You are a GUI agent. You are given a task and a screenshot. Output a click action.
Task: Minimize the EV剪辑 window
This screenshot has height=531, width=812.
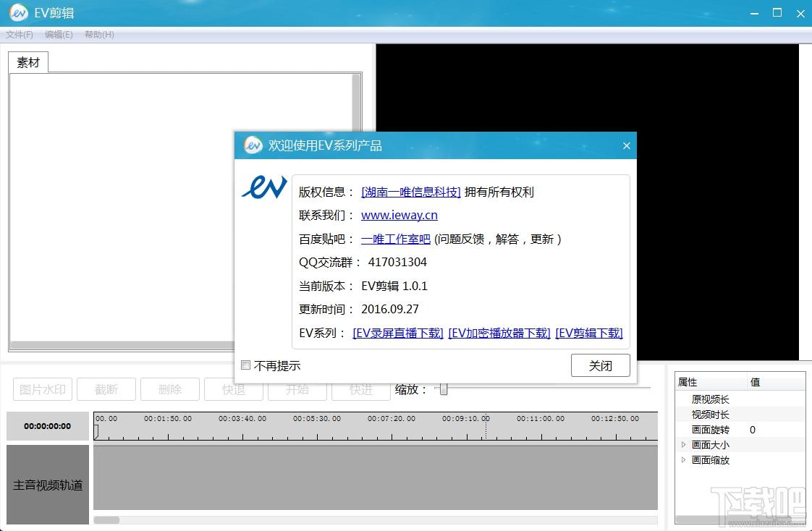coord(755,14)
